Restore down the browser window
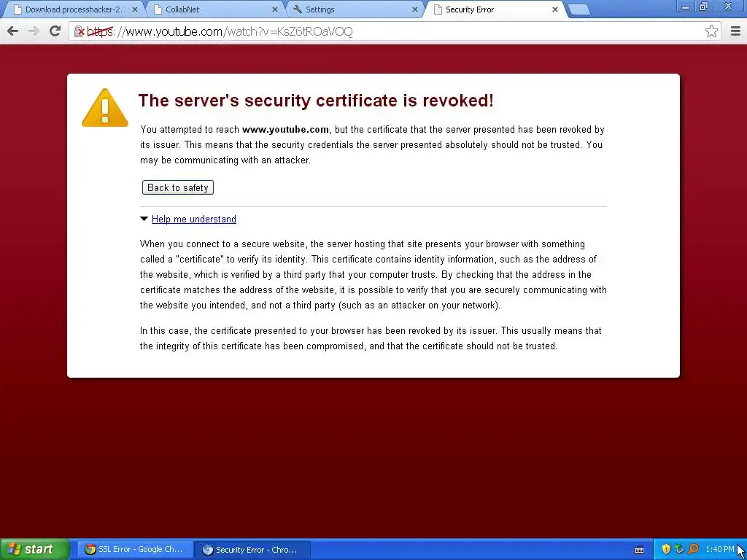747x560 pixels. tap(703, 7)
